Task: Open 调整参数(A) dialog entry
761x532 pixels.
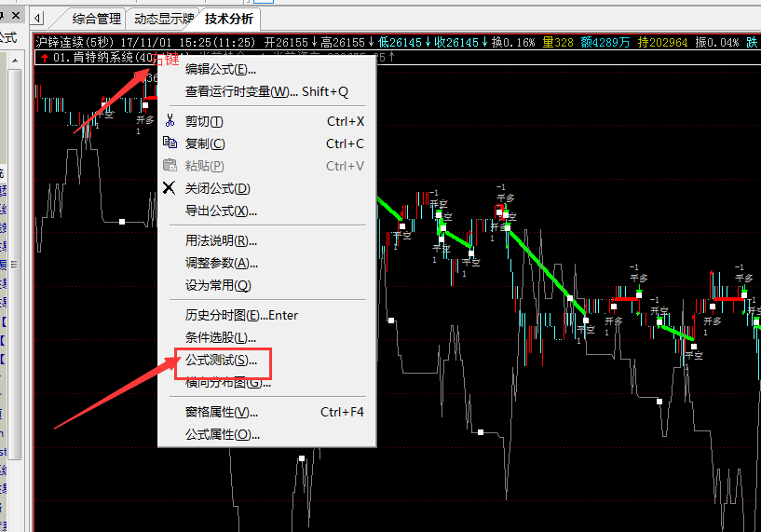Action: coord(267,263)
